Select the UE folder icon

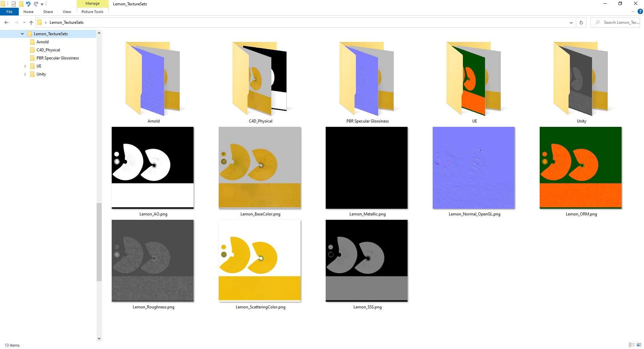pos(474,79)
